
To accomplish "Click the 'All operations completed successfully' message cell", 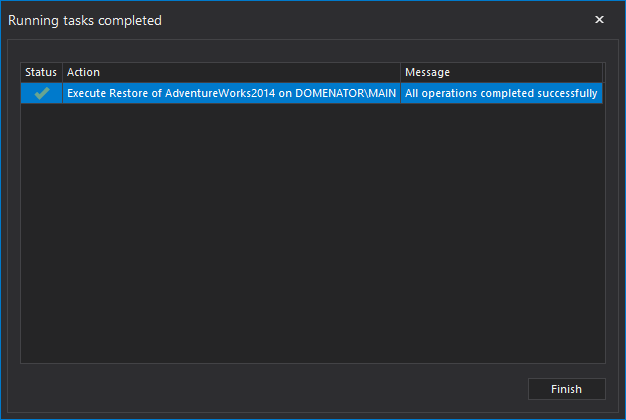I will point(501,93).
